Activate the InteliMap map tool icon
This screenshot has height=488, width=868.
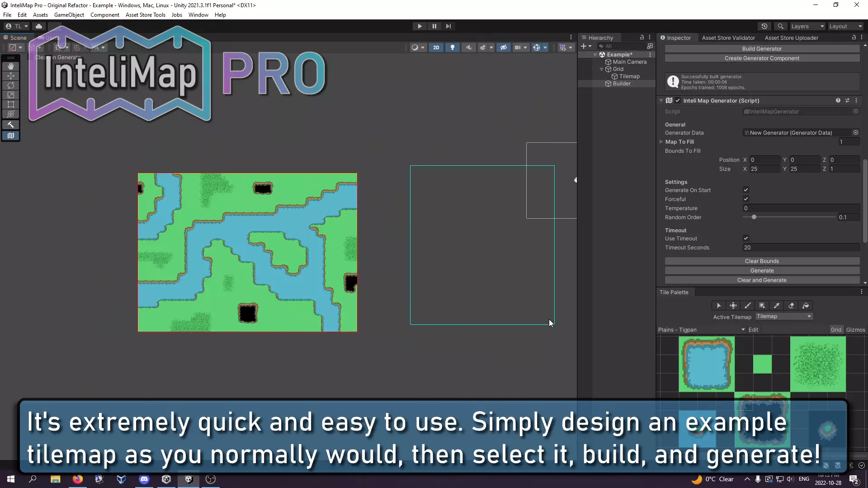pos(11,136)
